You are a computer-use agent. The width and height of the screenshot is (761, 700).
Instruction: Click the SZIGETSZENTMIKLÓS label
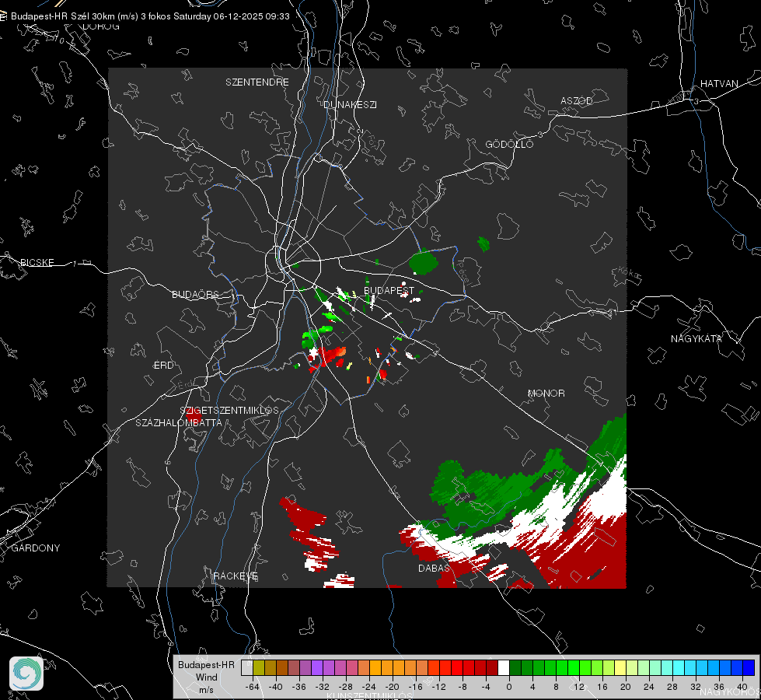(x=229, y=411)
